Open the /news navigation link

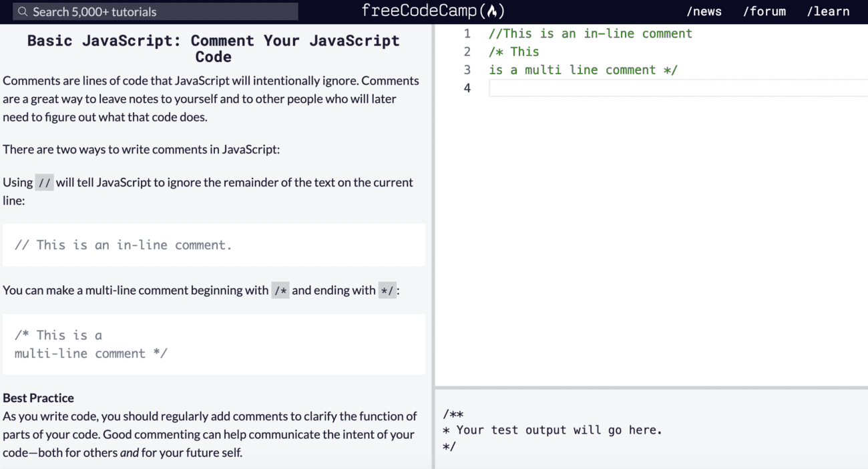[x=704, y=11]
